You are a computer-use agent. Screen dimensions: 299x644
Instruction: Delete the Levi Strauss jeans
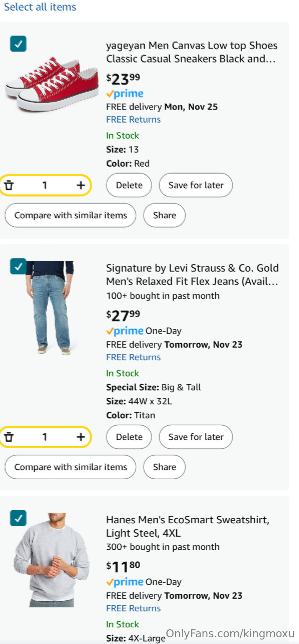tap(129, 437)
